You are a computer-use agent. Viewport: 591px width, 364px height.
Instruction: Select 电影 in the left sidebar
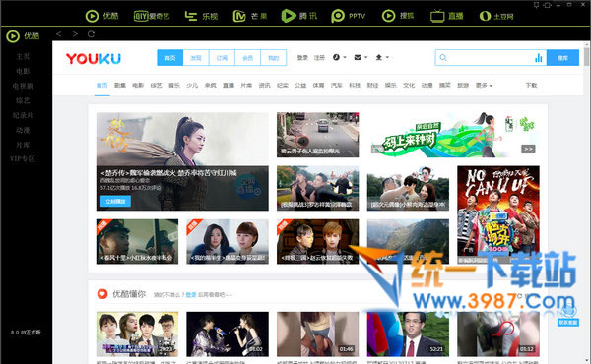coord(23,71)
